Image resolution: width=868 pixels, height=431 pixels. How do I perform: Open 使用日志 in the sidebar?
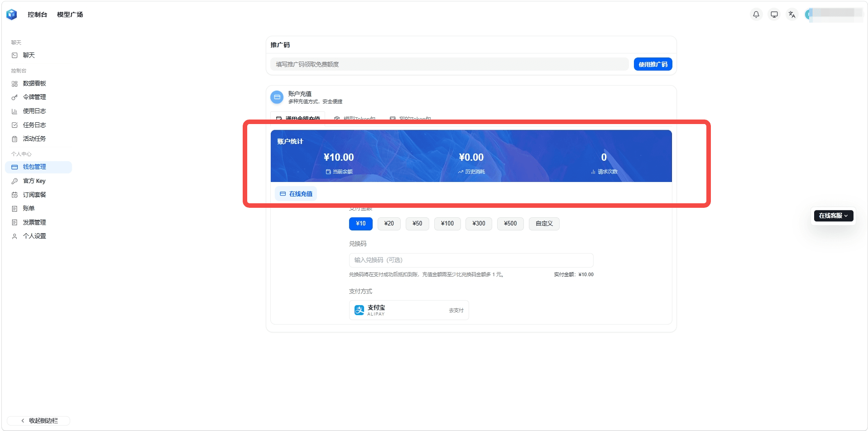[38, 111]
